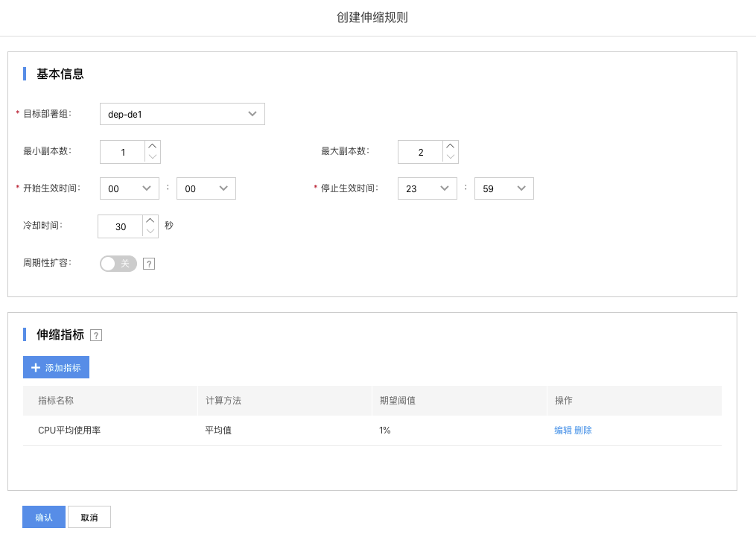Viewport: 756px width, 540px height.
Task: Click the 添加指标 button
Action: 56,367
